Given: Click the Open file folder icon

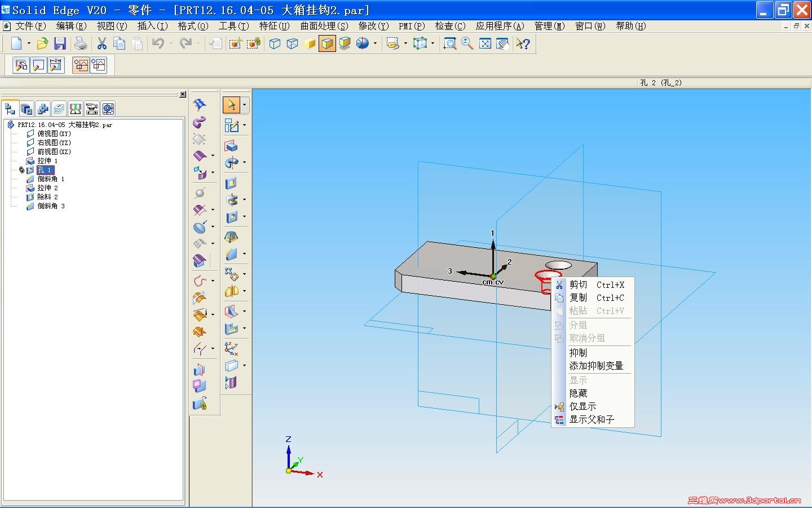Looking at the screenshot, I should click(42, 43).
